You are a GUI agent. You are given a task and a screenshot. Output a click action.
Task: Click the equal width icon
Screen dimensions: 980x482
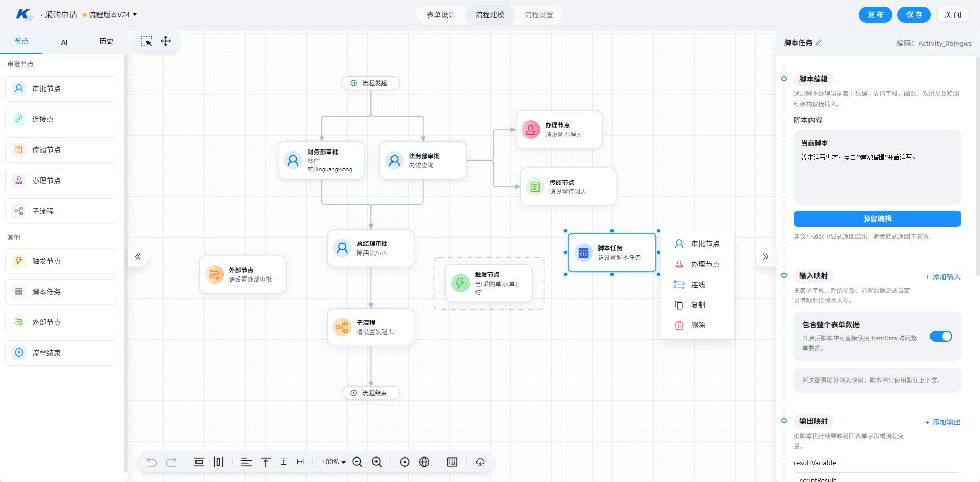point(300,462)
